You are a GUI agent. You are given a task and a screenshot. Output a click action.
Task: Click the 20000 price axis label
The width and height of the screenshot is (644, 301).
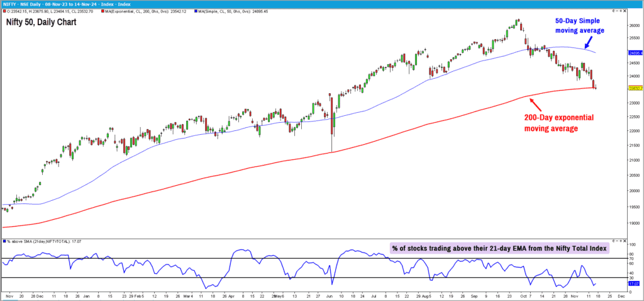click(x=635, y=190)
